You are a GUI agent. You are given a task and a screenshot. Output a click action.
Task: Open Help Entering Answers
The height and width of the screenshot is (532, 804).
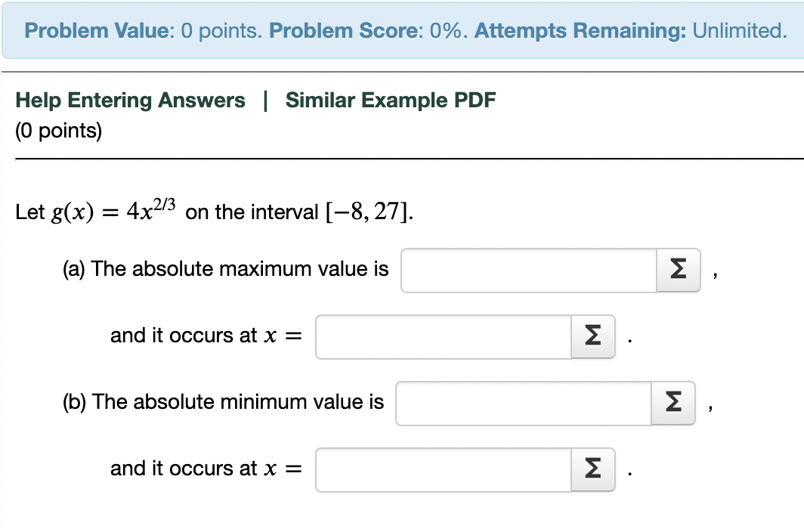click(x=130, y=100)
